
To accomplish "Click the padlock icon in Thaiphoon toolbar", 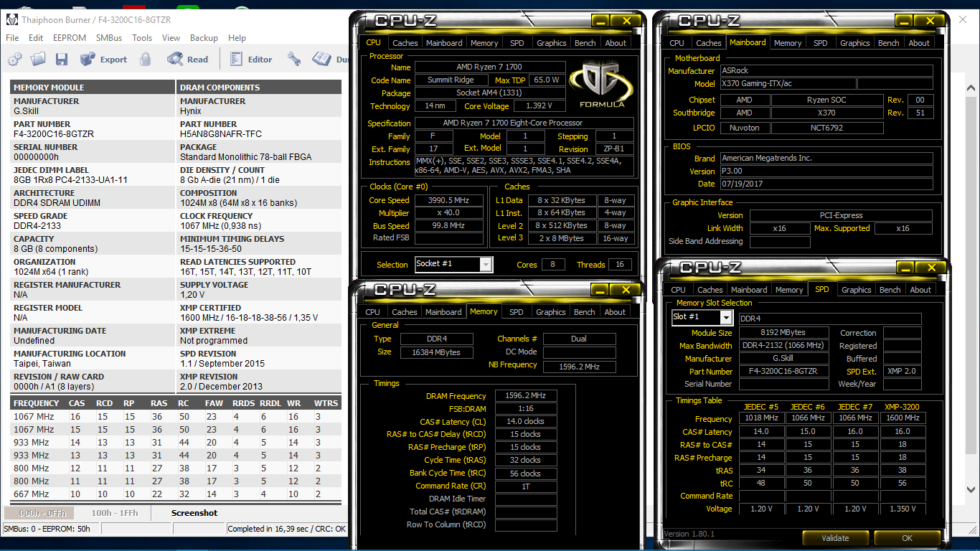I will tap(146, 60).
